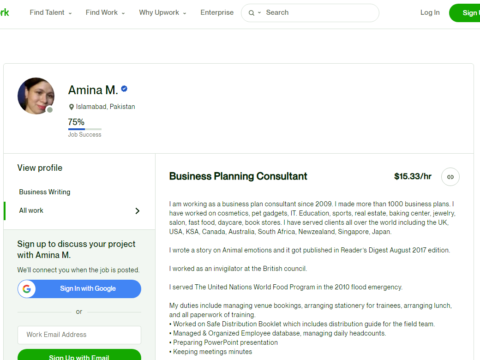Open the Enterprise page
This screenshot has width=480, height=360.
click(217, 13)
